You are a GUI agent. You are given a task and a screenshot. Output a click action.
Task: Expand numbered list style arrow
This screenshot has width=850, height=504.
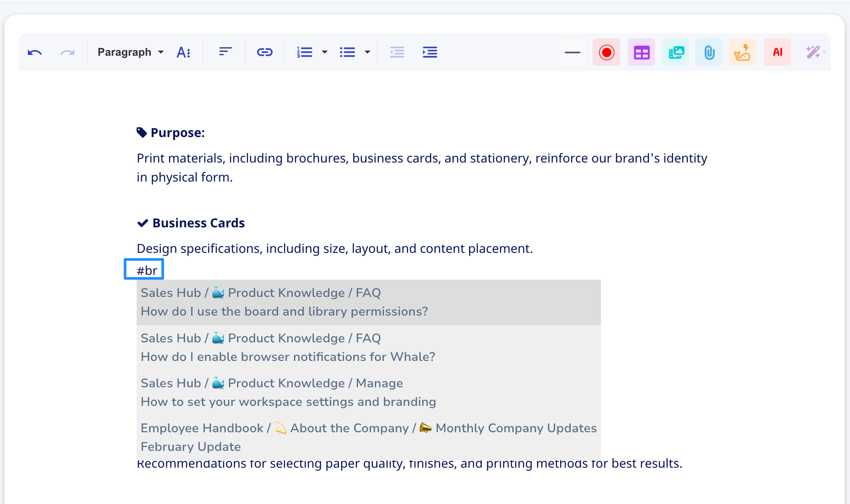325,52
